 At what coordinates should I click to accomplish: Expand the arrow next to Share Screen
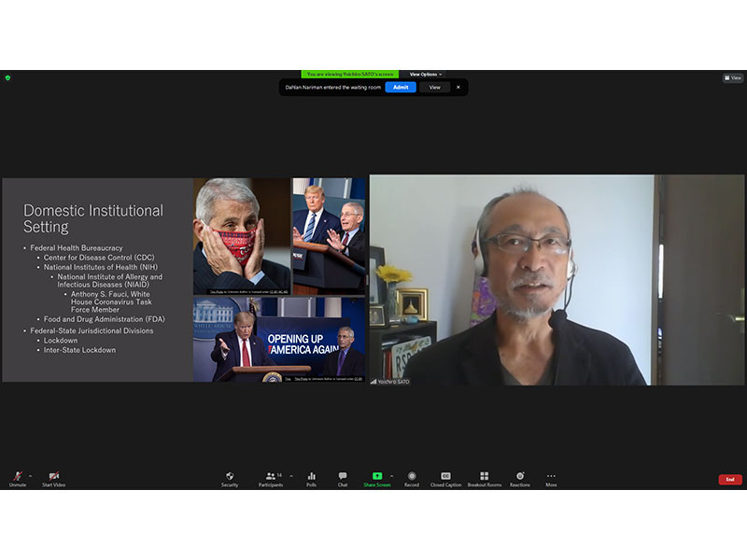point(391,475)
